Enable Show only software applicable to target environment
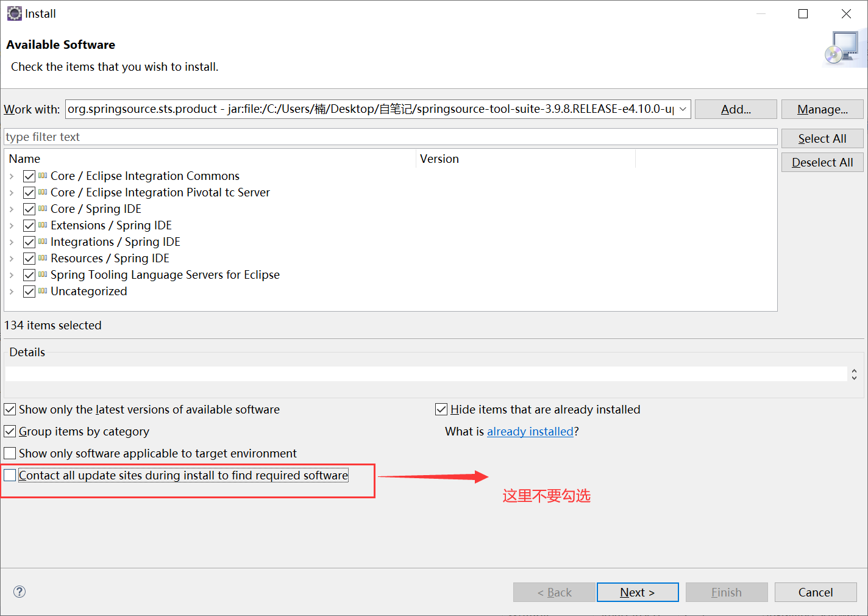Image resolution: width=868 pixels, height=616 pixels. point(10,453)
